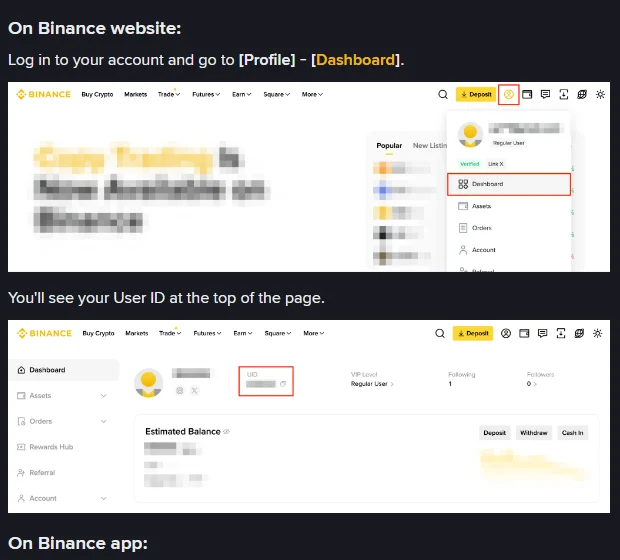Click the user avatar in the profile dropdown
Image resolution: width=620 pixels, height=560 pixels.
[470, 134]
